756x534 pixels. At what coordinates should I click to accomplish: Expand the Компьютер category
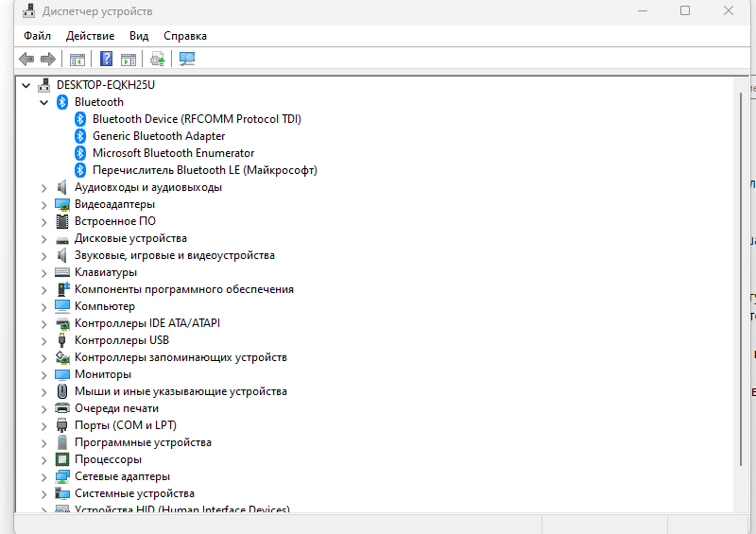43,307
